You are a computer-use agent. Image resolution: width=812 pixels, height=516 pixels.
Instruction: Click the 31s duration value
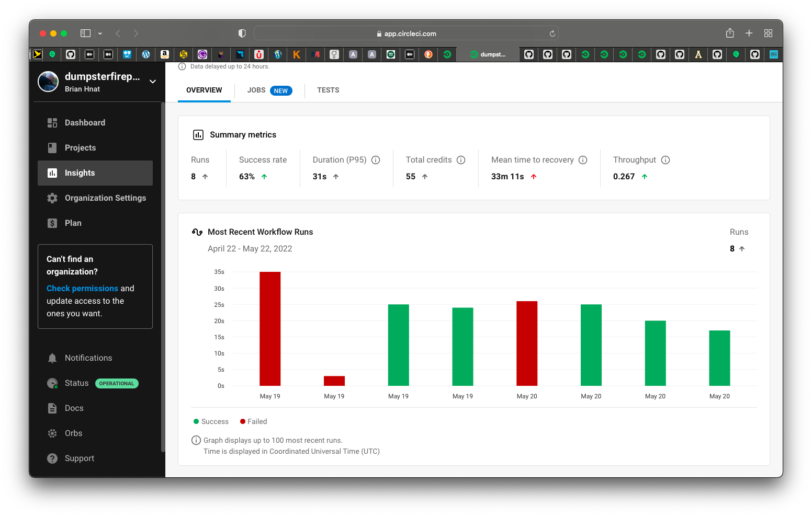click(320, 177)
